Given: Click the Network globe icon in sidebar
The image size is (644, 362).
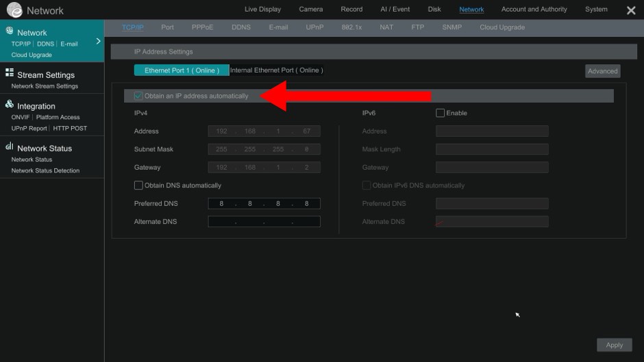Looking at the screenshot, I should pyautogui.click(x=9, y=31).
